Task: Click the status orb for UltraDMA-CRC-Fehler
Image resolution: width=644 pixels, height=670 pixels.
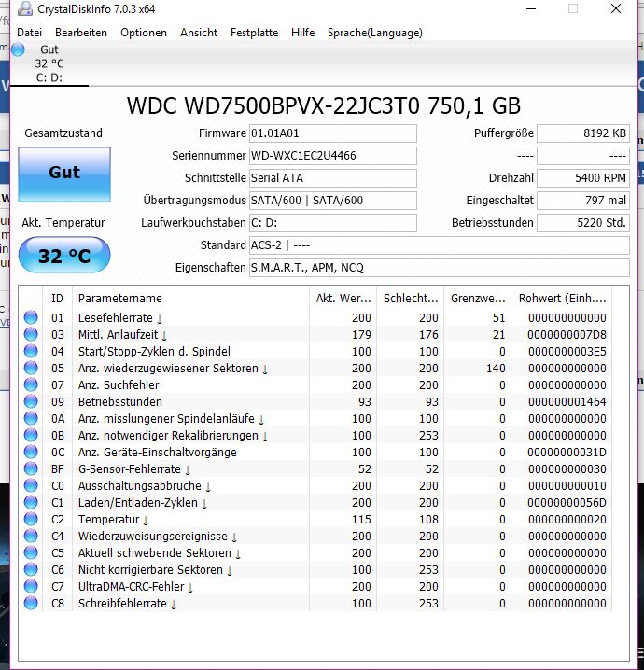Action: [31, 586]
